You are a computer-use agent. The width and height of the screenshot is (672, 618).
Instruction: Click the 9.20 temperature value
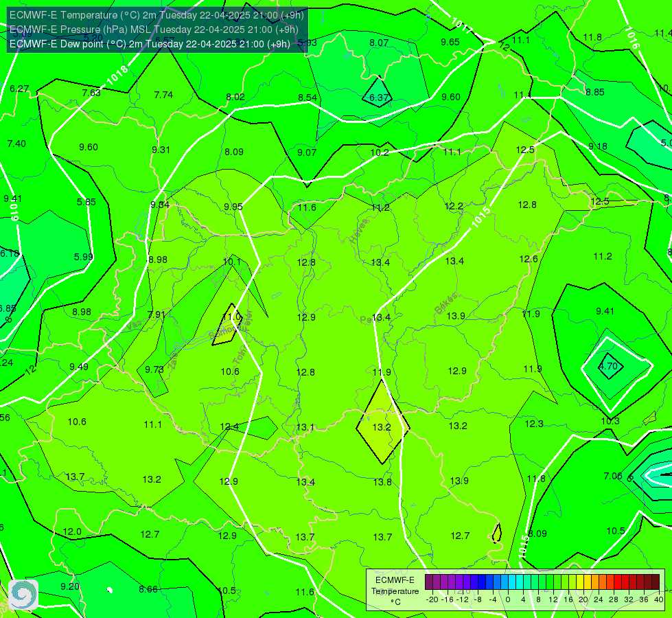point(70,586)
